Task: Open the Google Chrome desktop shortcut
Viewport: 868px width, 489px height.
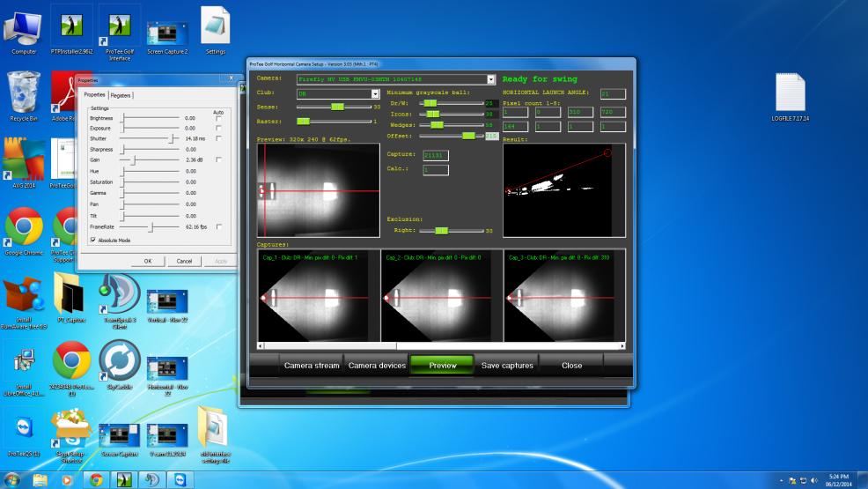Action: (x=23, y=231)
